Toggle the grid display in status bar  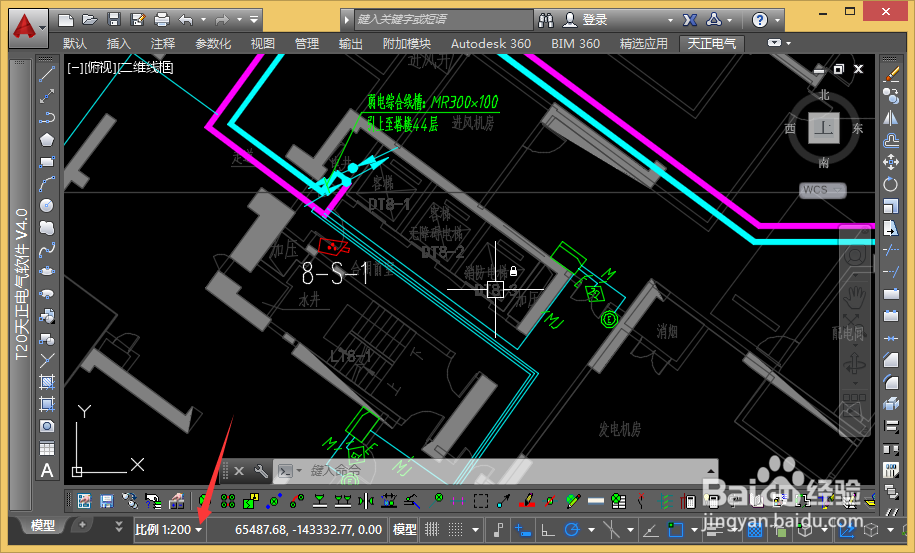pyautogui.click(x=432, y=530)
